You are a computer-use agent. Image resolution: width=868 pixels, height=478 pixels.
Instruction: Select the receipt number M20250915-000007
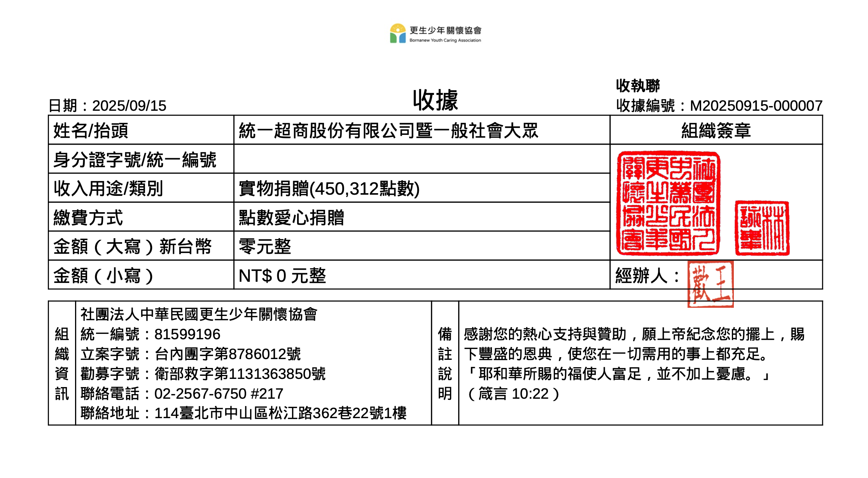pyautogui.click(x=756, y=106)
